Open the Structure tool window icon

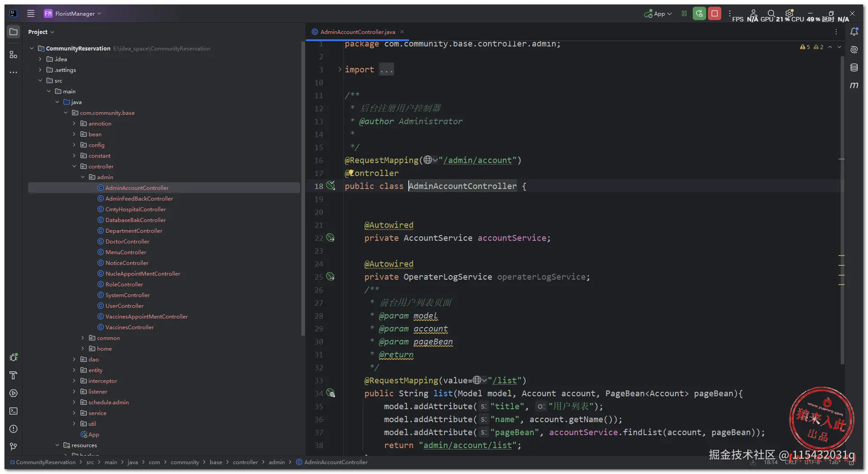click(x=13, y=55)
